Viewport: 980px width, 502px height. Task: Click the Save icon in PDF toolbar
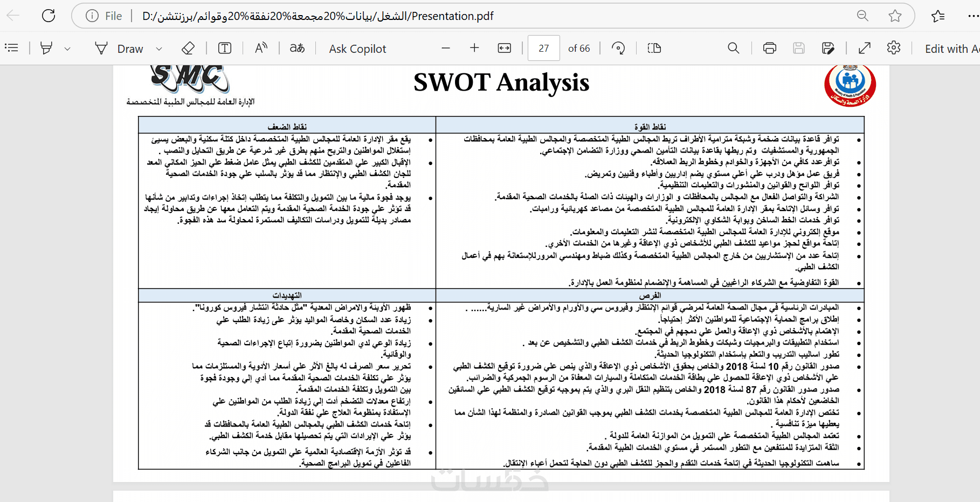799,48
